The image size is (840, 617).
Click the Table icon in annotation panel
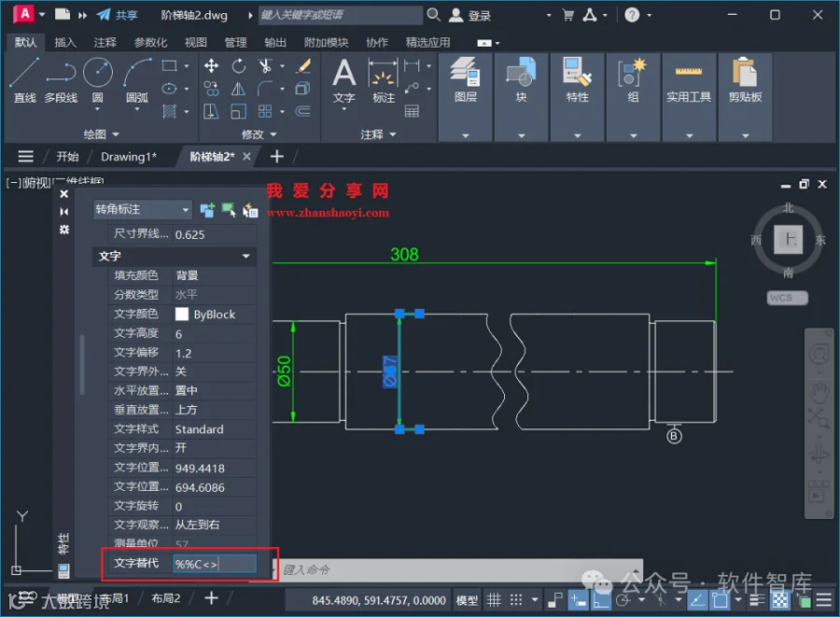tap(412, 111)
